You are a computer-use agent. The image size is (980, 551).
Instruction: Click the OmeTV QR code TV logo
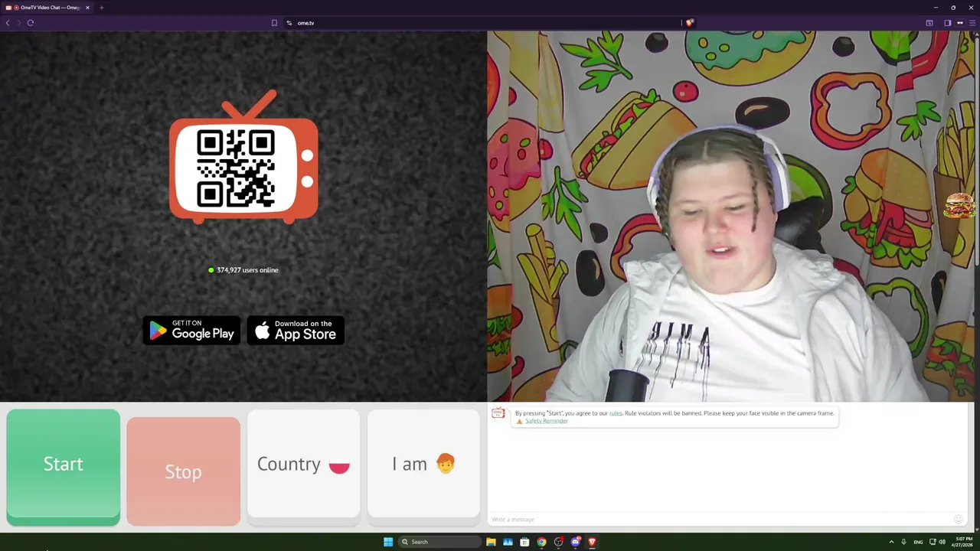pyautogui.click(x=243, y=158)
